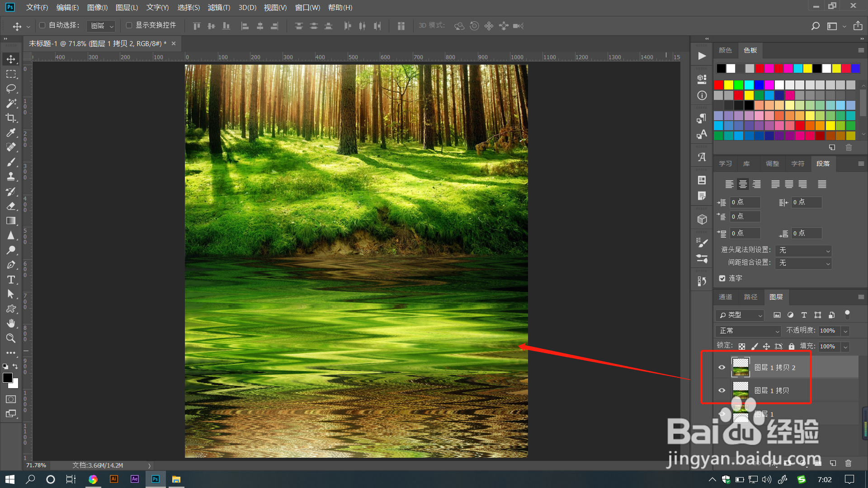Image resolution: width=868 pixels, height=488 pixels.
Task: Hide the 图层 1 拷贝 2 layer
Action: click(722, 367)
